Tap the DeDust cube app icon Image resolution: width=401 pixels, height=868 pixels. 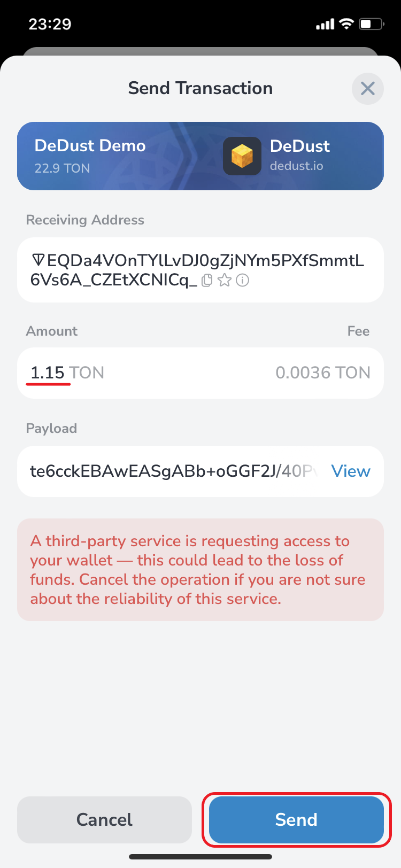click(242, 156)
